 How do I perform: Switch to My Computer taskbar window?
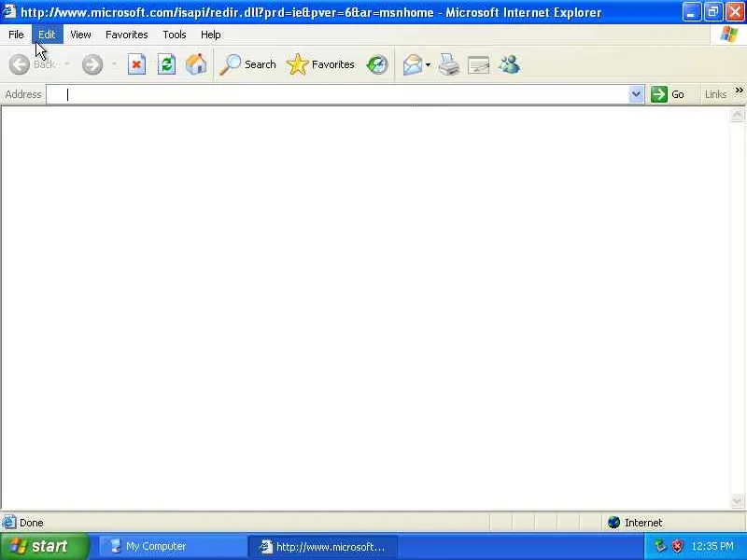coord(172,546)
